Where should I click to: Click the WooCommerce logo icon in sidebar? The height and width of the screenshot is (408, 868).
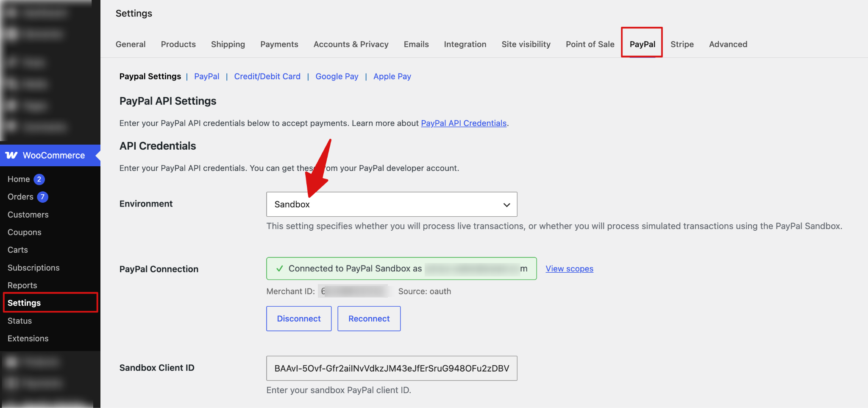point(11,155)
